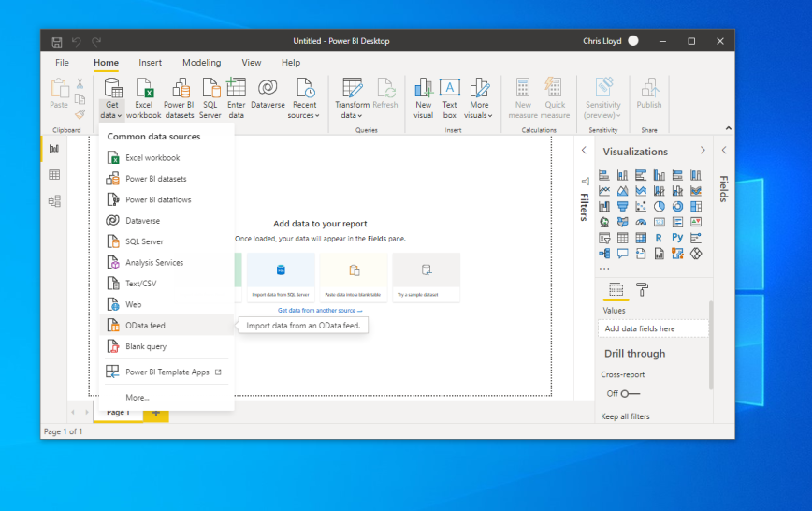Viewport: 812px width, 511px height.
Task: Click More... in the data sources menu
Action: coord(167,398)
